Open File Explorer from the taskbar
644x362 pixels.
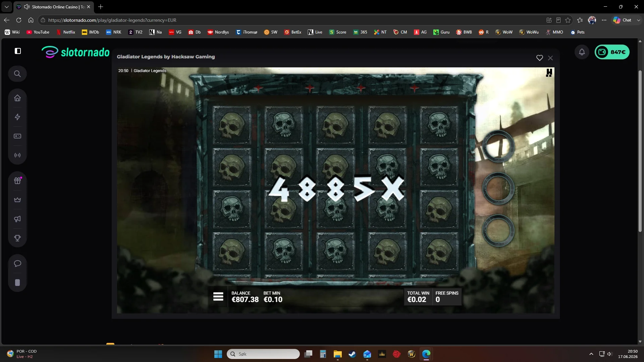click(x=337, y=354)
